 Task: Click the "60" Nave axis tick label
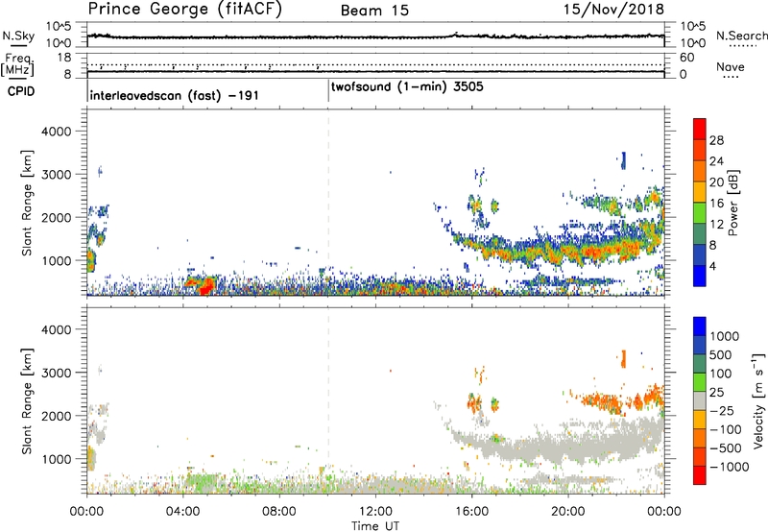[686, 58]
